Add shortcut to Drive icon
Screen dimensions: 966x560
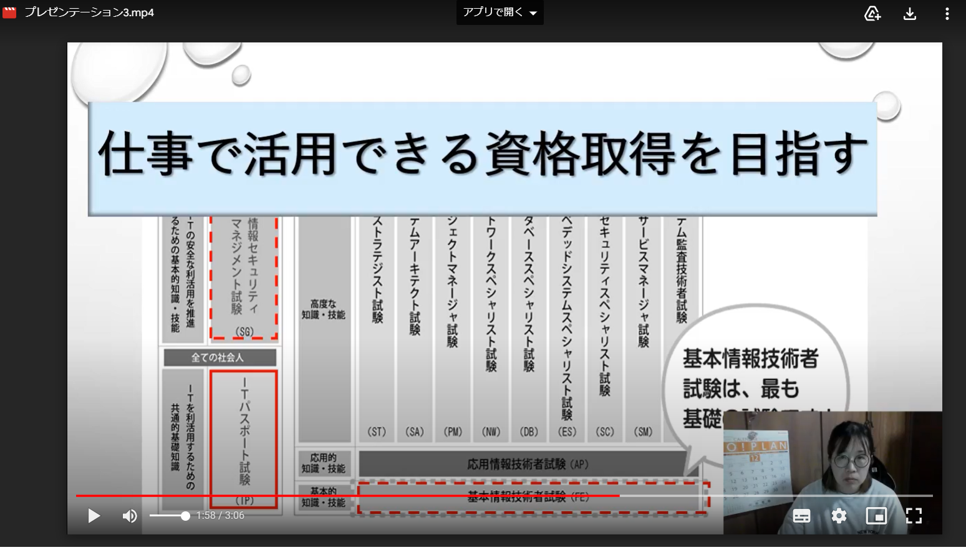tap(872, 13)
